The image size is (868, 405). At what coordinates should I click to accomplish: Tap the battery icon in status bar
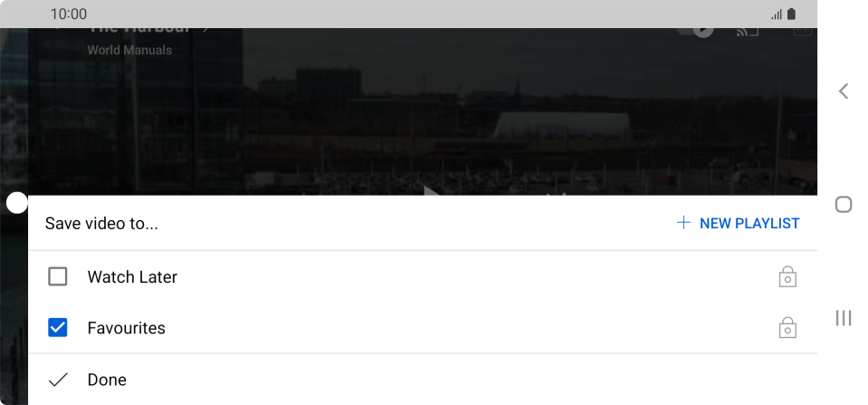(x=792, y=14)
